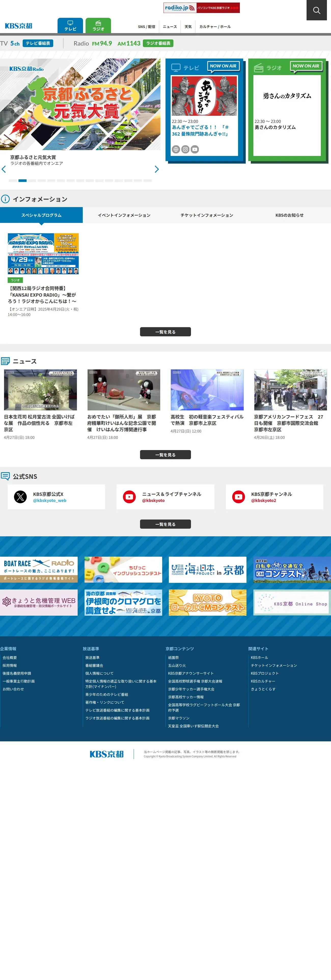Open 勇さんのカタリズム radio program link
The height and width of the screenshot is (980, 331).
point(275,127)
